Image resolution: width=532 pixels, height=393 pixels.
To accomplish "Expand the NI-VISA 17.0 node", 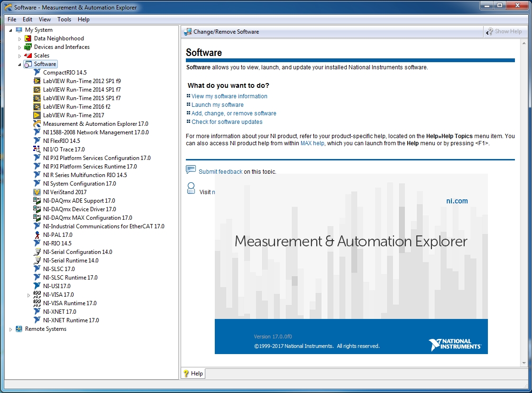I will [x=29, y=295].
